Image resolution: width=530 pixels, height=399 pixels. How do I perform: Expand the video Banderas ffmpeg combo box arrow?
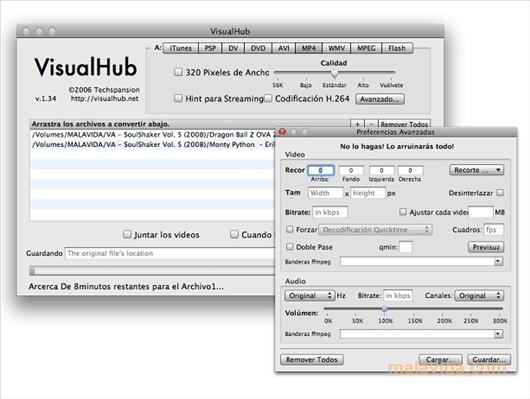tap(498, 261)
